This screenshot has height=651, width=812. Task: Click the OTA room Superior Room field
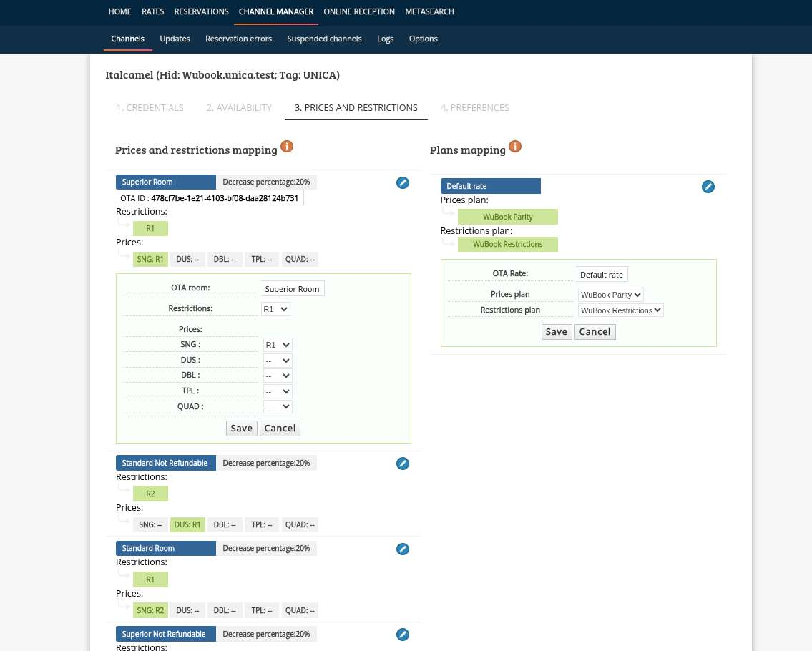(x=292, y=289)
